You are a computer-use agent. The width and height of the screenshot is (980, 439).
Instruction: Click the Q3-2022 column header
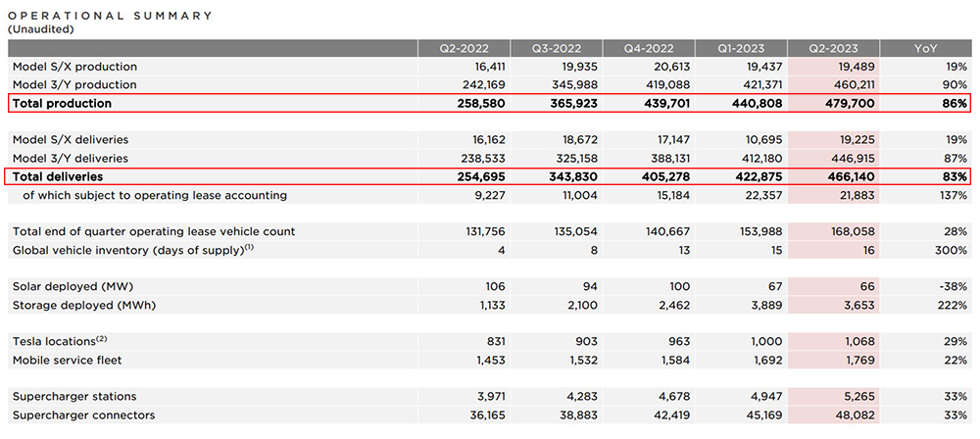[557, 48]
